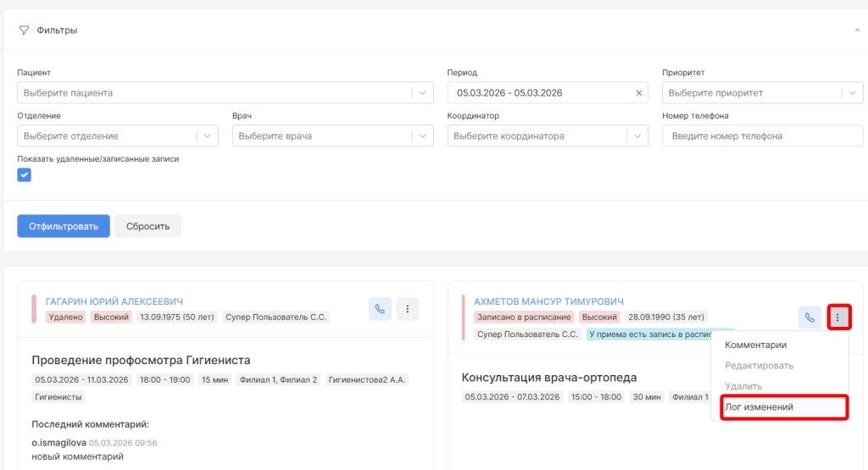Click phone icon on Akhmetov's card
Image resolution: width=868 pixels, height=470 pixels.
tap(810, 318)
